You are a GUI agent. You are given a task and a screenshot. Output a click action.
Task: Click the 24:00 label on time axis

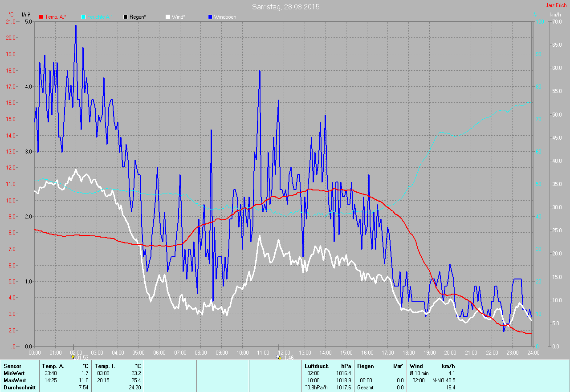[533, 352]
